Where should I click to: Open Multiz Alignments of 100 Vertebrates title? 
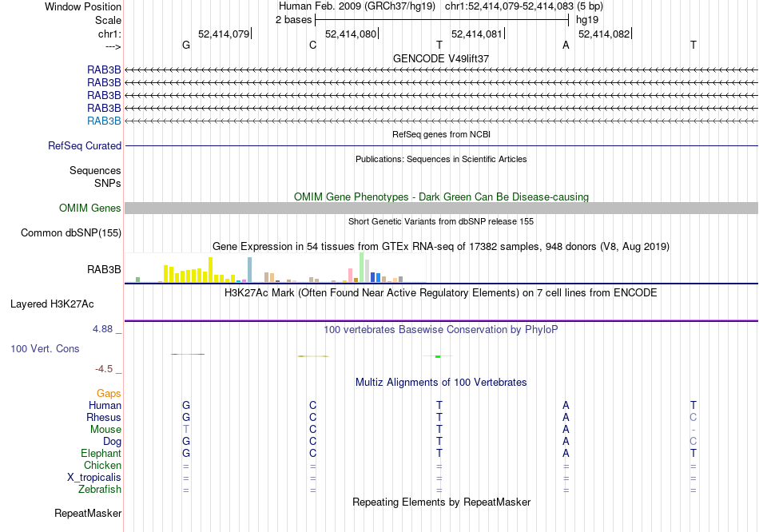click(441, 383)
